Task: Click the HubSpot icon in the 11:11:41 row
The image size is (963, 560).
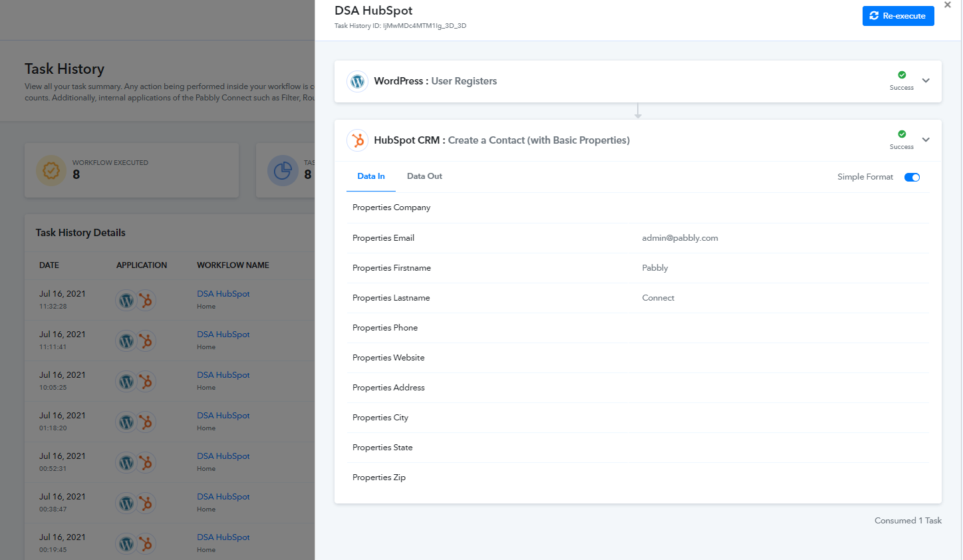Action: click(x=146, y=341)
